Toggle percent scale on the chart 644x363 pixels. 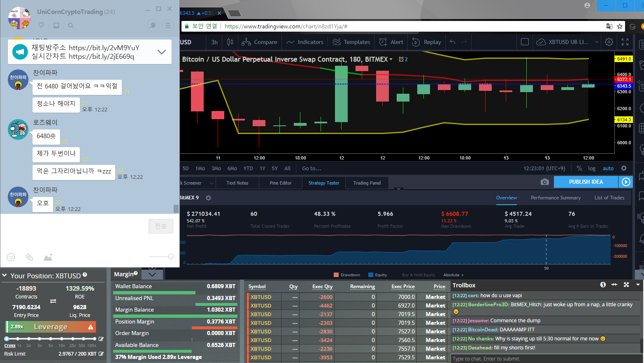tap(579, 168)
